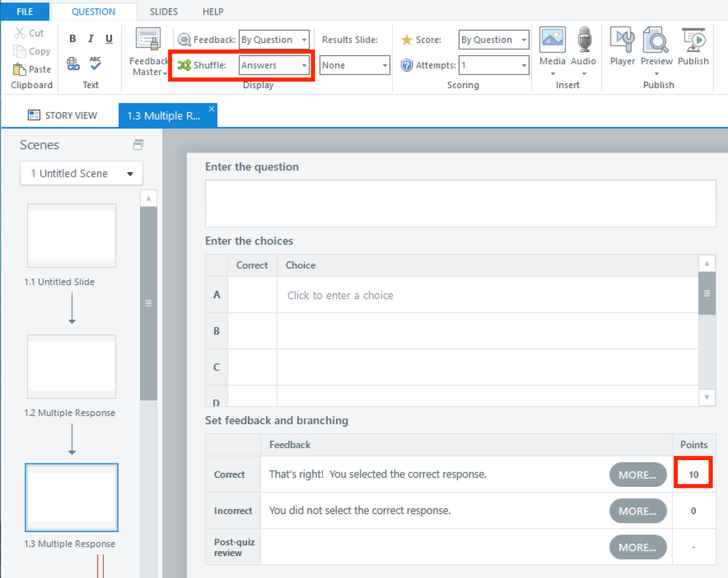Click the Publish icon

(693, 47)
